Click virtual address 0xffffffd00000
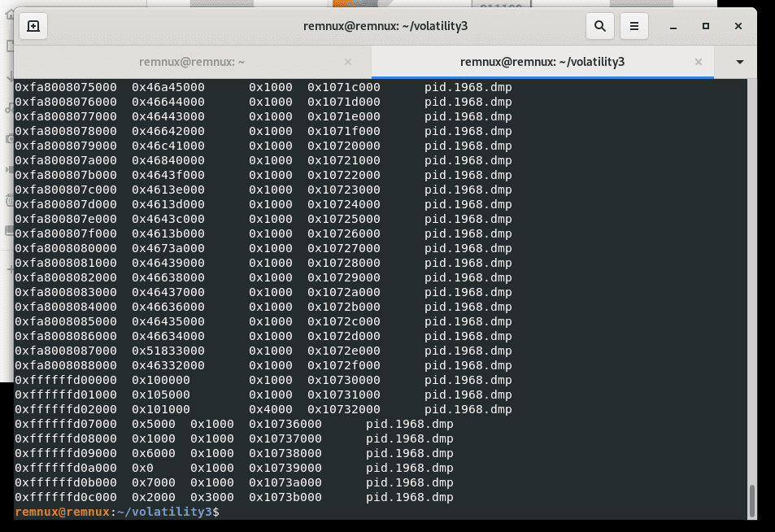 tap(66, 380)
